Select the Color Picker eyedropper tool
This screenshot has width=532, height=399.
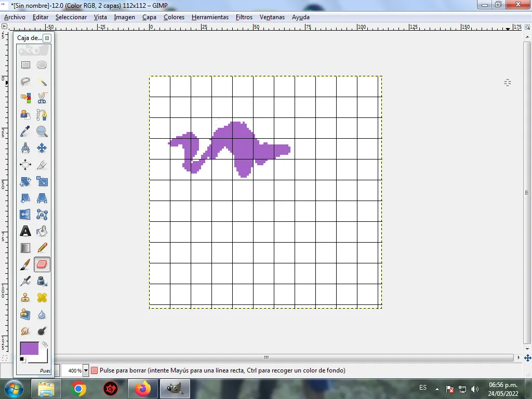point(25,131)
